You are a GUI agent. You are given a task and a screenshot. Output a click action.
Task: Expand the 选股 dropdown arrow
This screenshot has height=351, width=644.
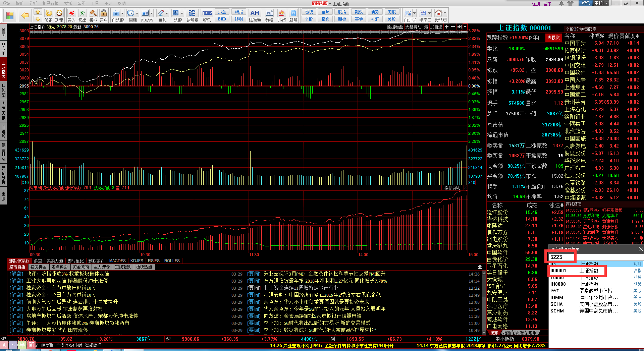pyautogui.click(x=182, y=13)
